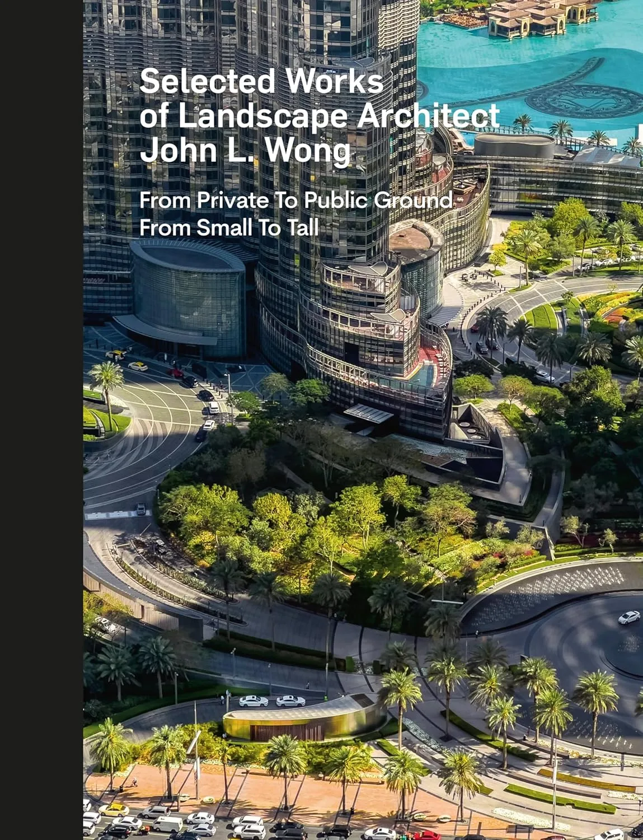Click the white car on the dark roundabout
The width and height of the screenshot is (643, 840).
point(629,617)
